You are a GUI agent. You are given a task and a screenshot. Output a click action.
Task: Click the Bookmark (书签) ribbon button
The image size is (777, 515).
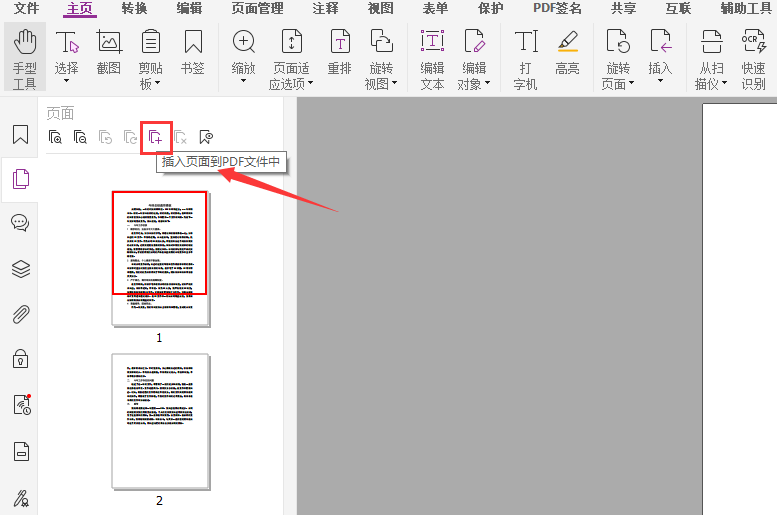(x=192, y=56)
